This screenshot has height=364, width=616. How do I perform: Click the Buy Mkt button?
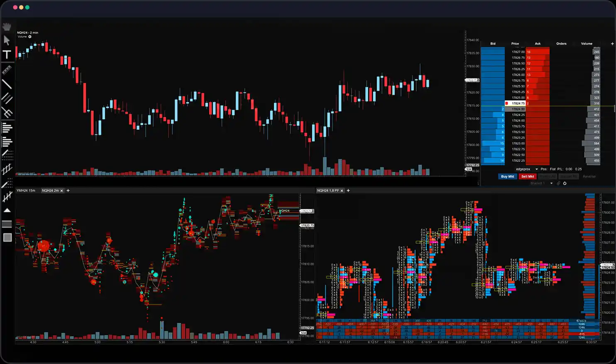tap(507, 176)
